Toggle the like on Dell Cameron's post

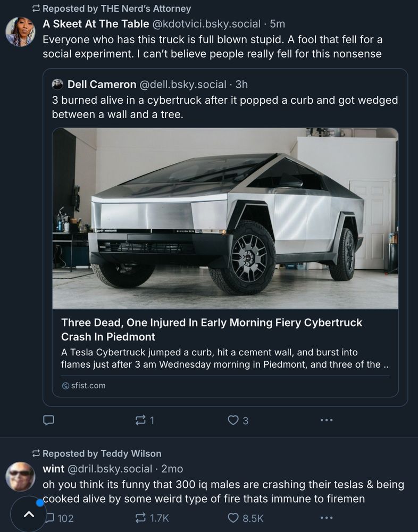[x=233, y=420]
